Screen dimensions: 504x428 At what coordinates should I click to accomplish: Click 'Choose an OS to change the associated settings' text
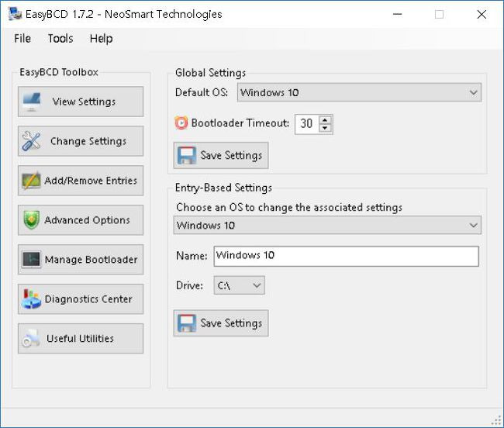click(289, 208)
